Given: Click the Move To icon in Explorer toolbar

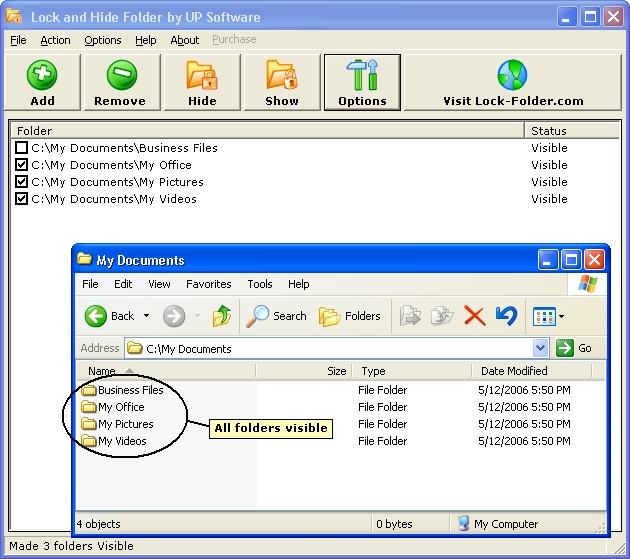Looking at the screenshot, I should tap(410, 316).
